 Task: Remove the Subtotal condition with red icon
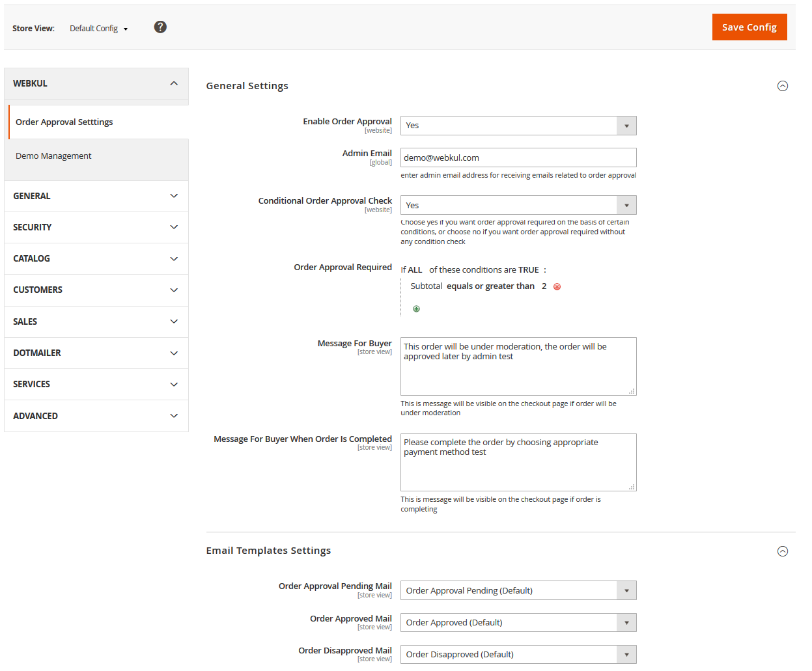(x=557, y=287)
